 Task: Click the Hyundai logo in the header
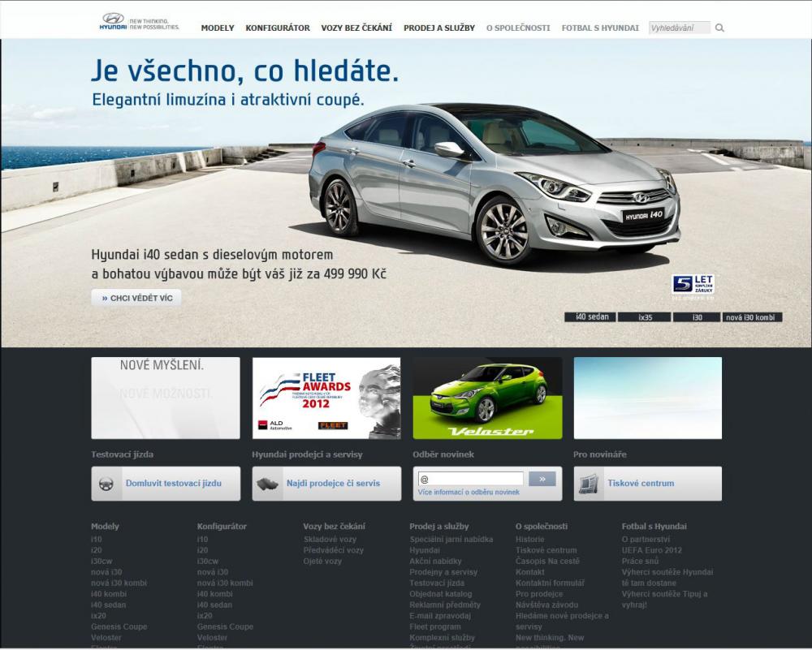point(139,22)
